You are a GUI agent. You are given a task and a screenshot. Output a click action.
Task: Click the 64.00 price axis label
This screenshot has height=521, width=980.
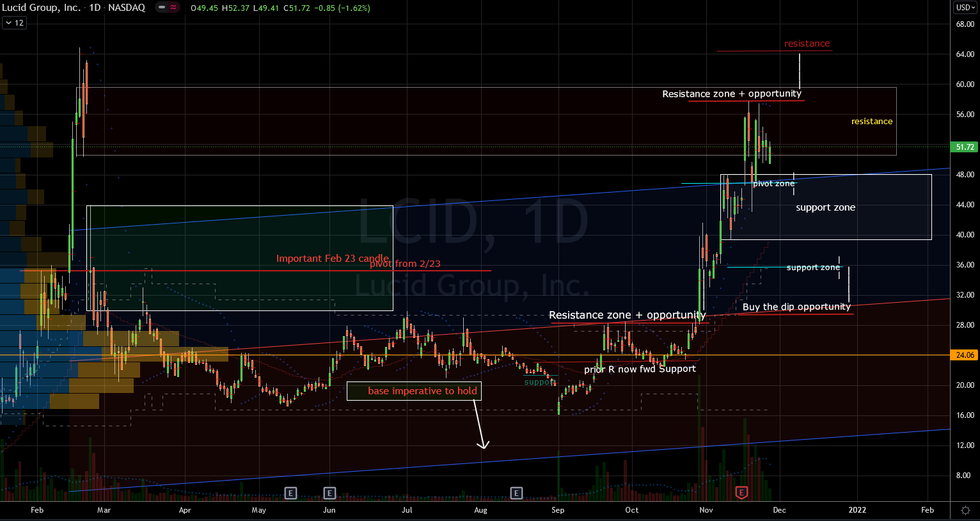coord(965,54)
